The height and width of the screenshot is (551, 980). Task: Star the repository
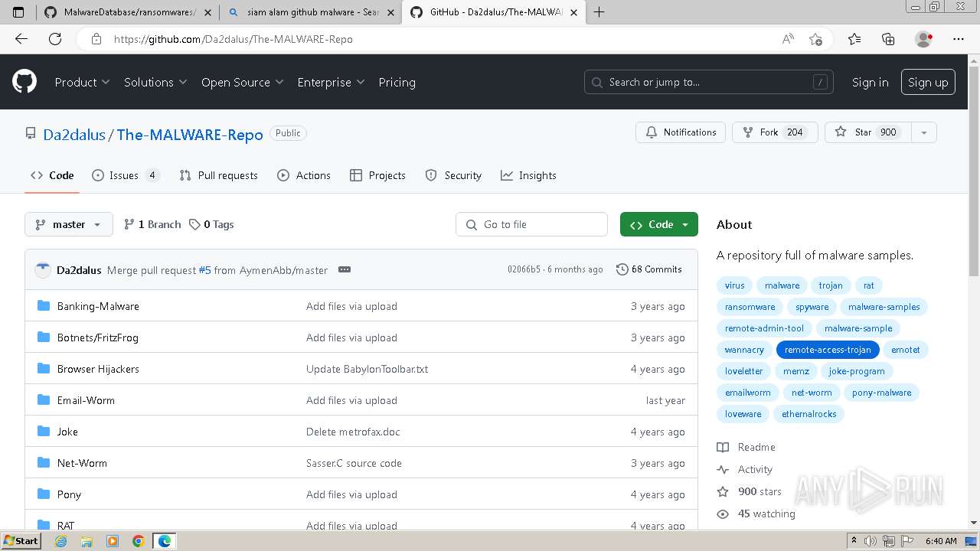(868, 132)
